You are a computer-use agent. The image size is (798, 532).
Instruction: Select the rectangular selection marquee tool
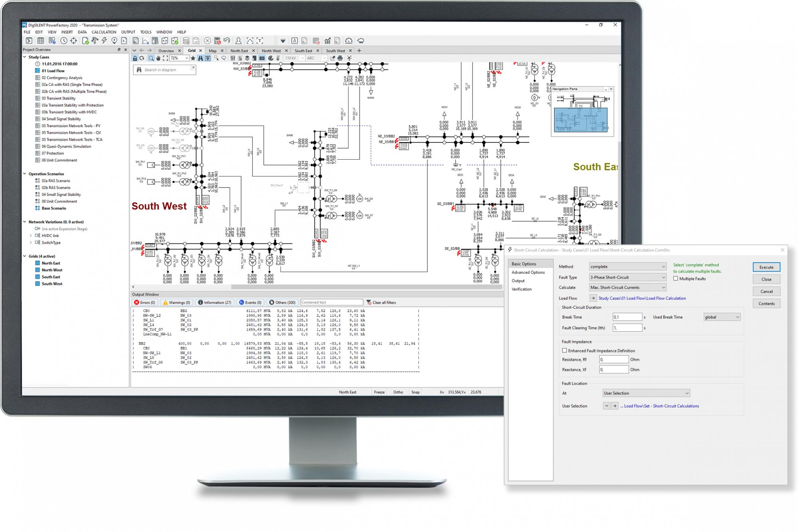[216, 58]
